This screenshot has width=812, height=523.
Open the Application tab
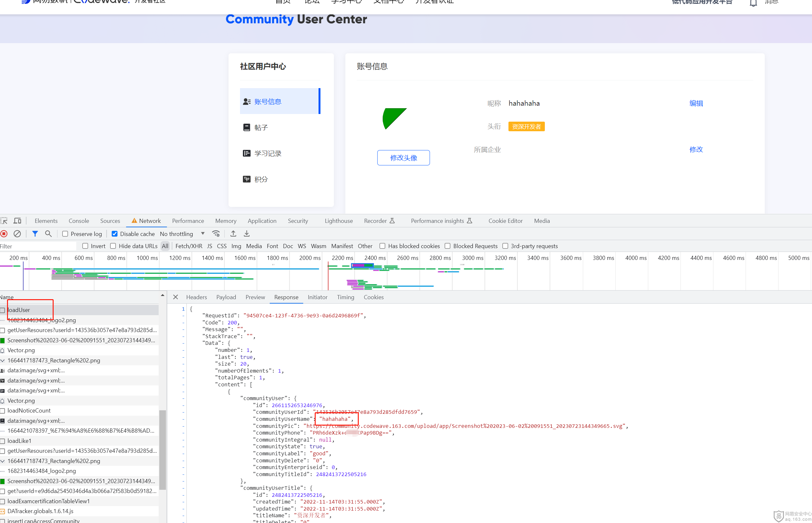(x=262, y=221)
